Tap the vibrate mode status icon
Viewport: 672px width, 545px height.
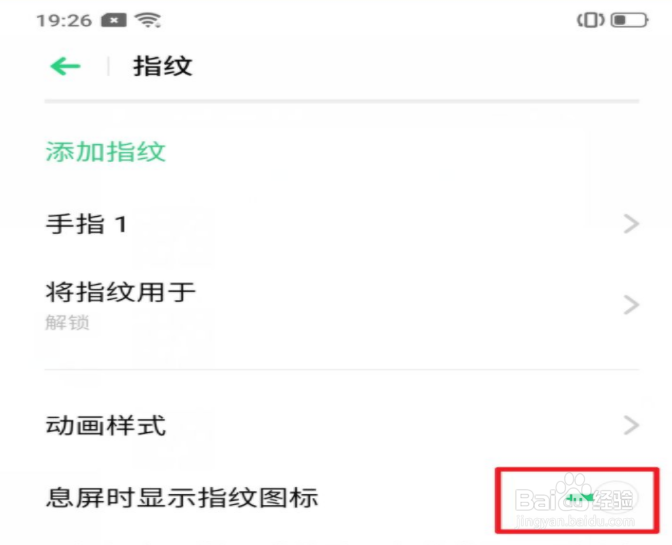tap(591, 20)
